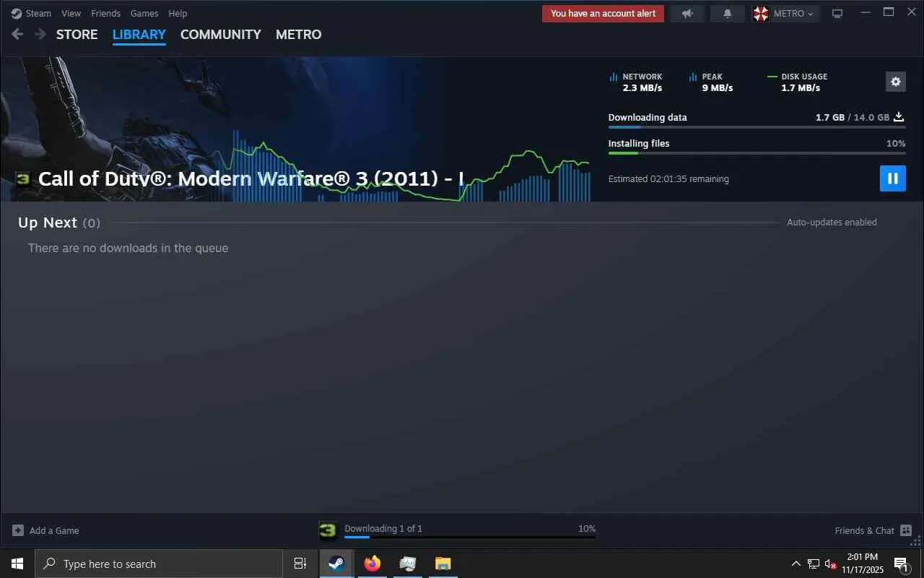This screenshot has width=924, height=578.
Task: Click the 'You have an account alert' button
Action: click(x=603, y=13)
